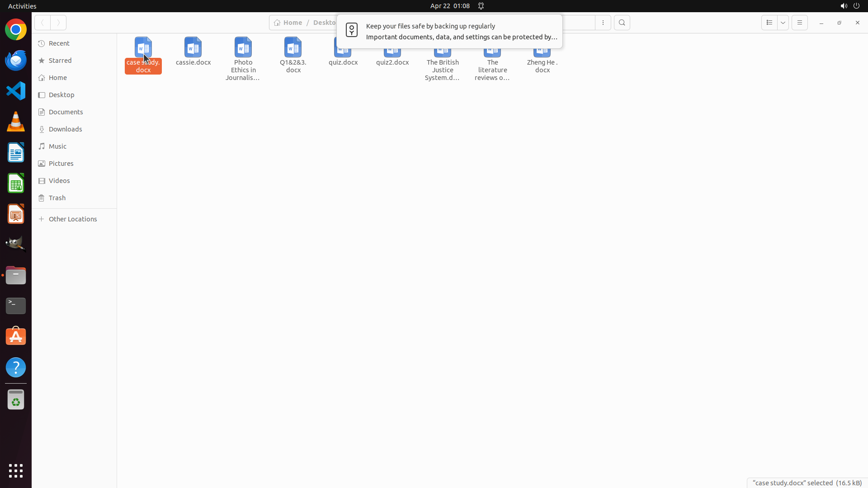The image size is (868, 488).
Task: Click the Home breadcrumb in path bar
Action: coord(288,23)
